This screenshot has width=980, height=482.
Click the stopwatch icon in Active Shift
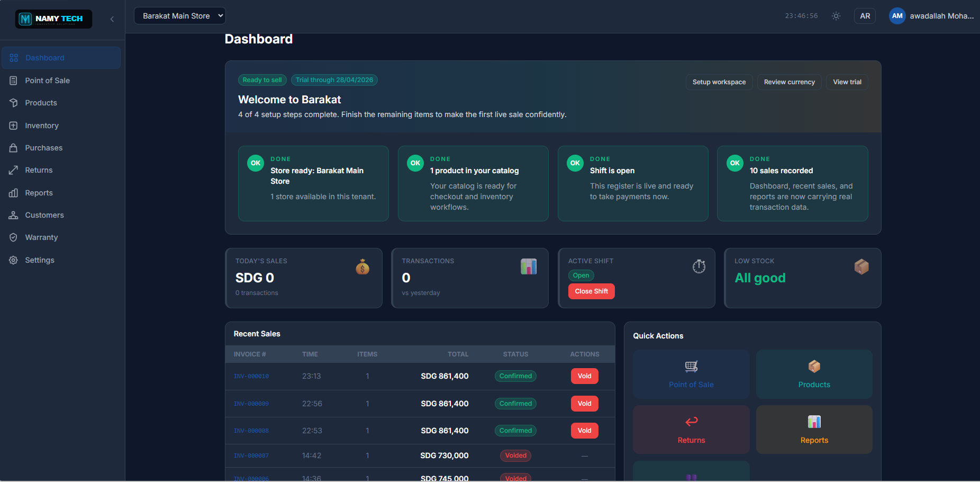click(x=699, y=266)
